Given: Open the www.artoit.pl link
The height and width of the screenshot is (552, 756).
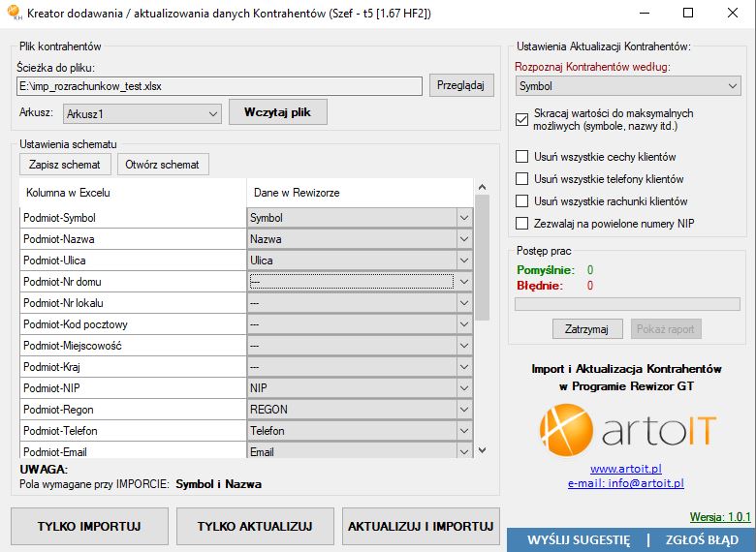Looking at the screenshot, I should pyautogui.click(x=625, y=469).
